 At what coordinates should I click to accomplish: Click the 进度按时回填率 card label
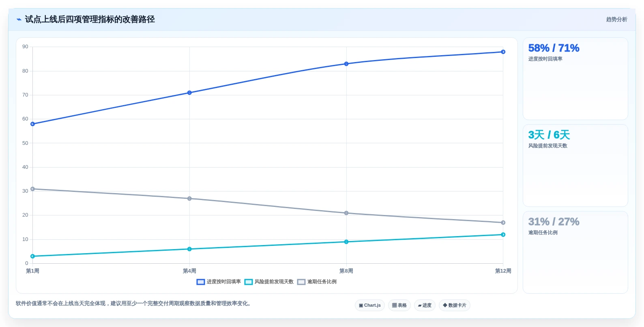point(545,59)
